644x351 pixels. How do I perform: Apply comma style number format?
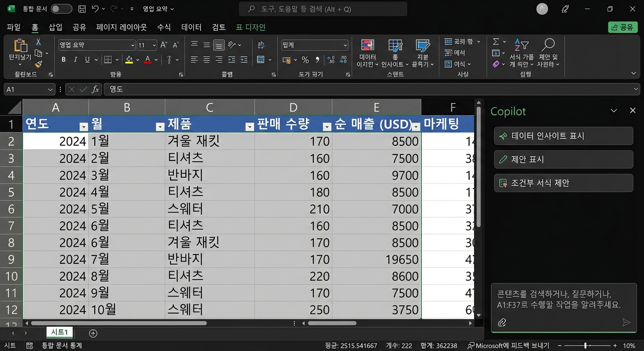[x=317, y=60]
